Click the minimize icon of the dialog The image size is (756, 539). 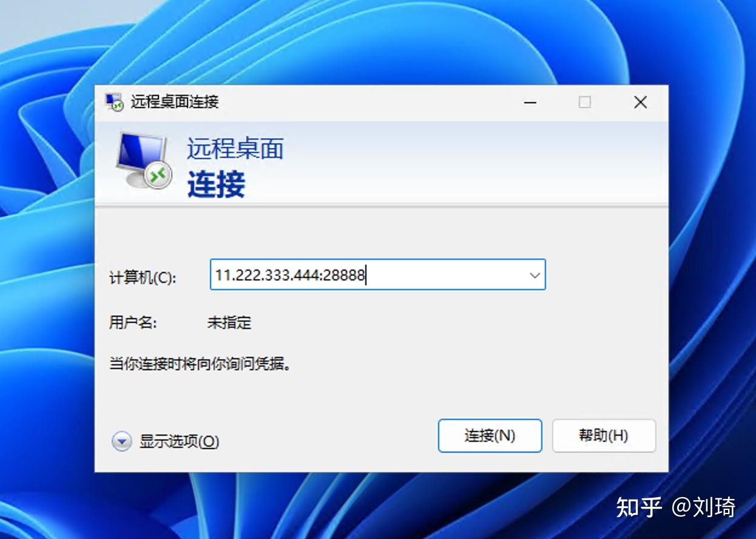tap(530, 103)
